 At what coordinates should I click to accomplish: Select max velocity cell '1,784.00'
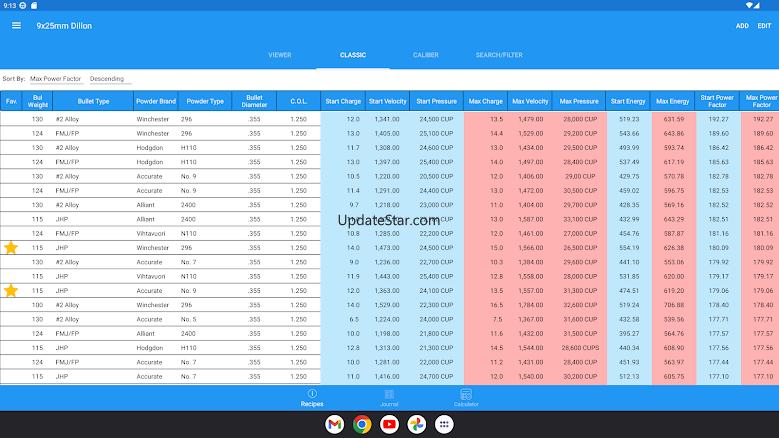[x=531, y=305]
